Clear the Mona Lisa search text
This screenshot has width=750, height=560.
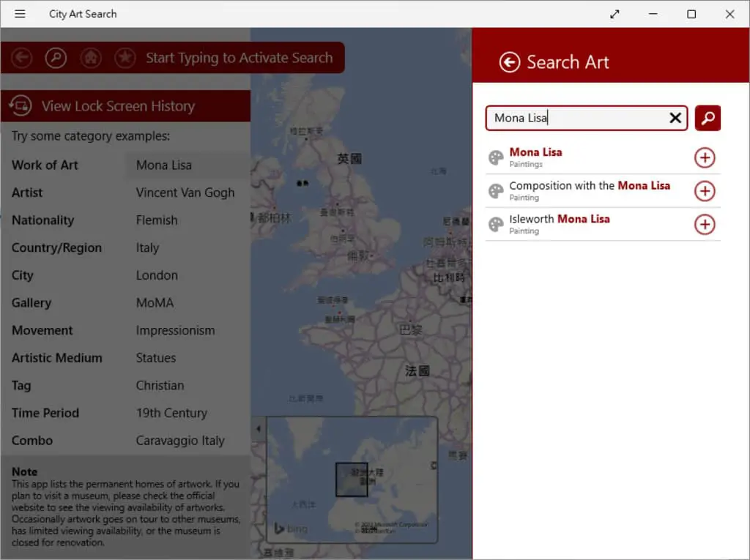[675, 118]
